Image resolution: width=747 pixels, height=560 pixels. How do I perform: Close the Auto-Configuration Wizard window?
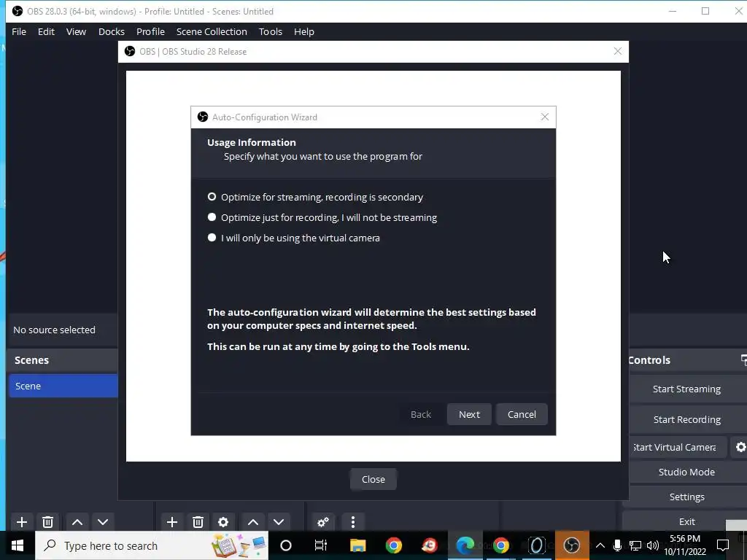pos(544,117)
